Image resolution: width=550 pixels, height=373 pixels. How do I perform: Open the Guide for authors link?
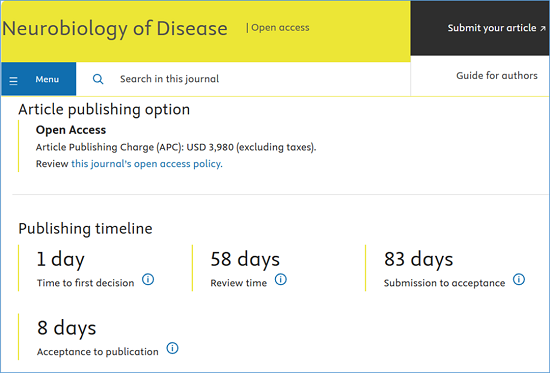tap(497, 75)
